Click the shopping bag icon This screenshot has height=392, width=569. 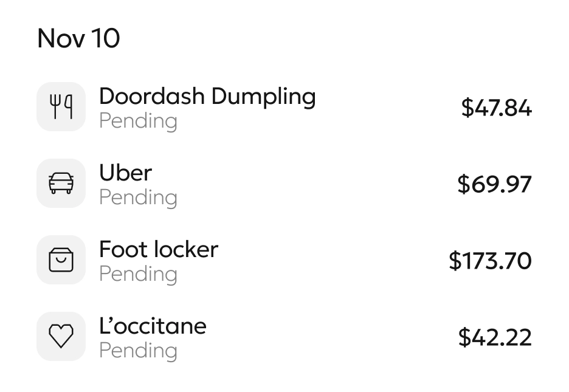[61, 260]
